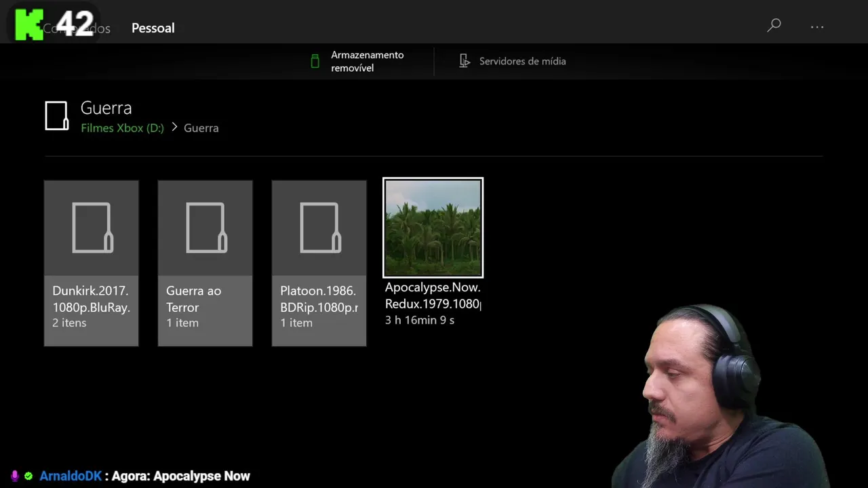Click the ArnaldoDK username in chat bar

click(x=71, y=476)
